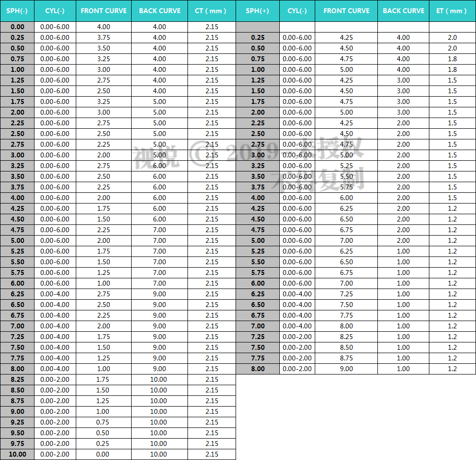476x460 pixels.
Task: Select the SPH(-) row label "0.00"
Action: pos(17,27)
